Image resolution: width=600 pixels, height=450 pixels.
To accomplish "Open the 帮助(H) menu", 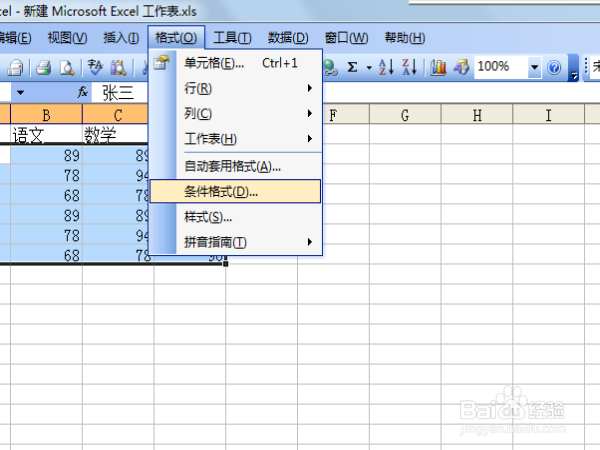I will click(404, 38).
